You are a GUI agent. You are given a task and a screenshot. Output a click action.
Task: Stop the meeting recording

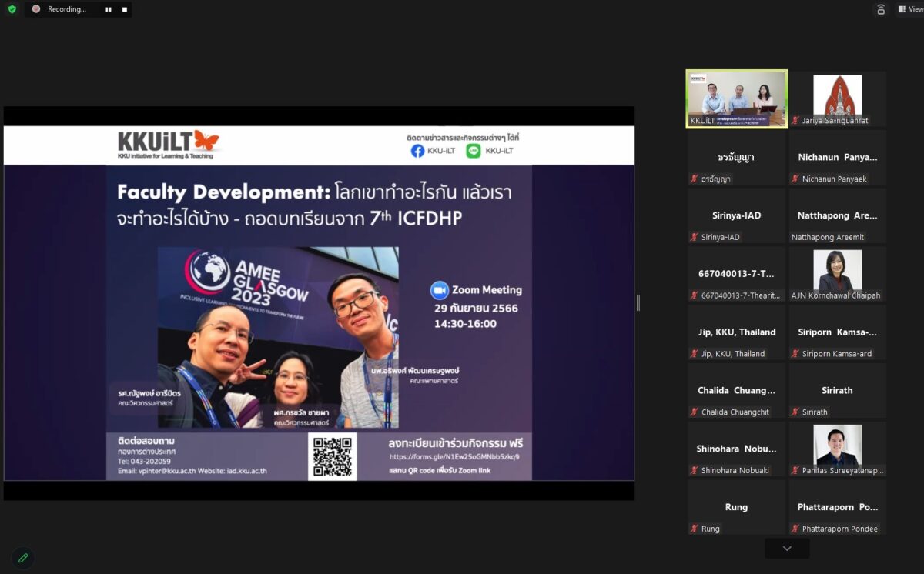pyautogui.click(x=124, y=9)
